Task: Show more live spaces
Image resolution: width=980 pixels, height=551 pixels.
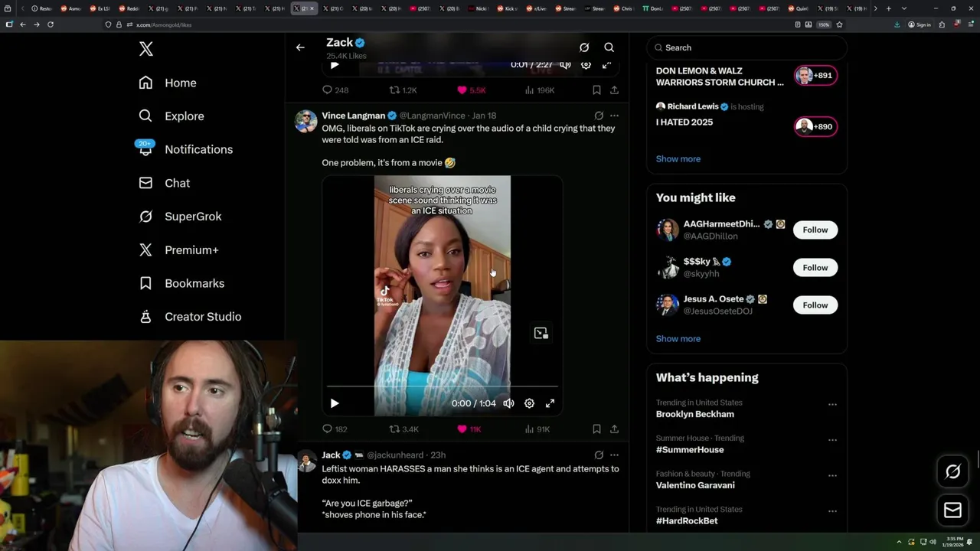Action: pyautogui.click(x=678, y=158)
